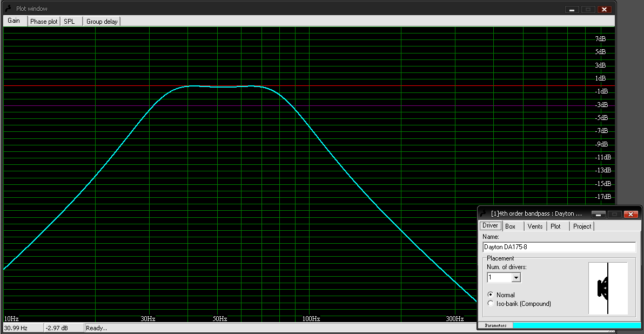This screenshot has height=334, width=644.
Task: Minimize the 4th order bandpass project window
Action: pyautogui.click(x=599, y=214)
